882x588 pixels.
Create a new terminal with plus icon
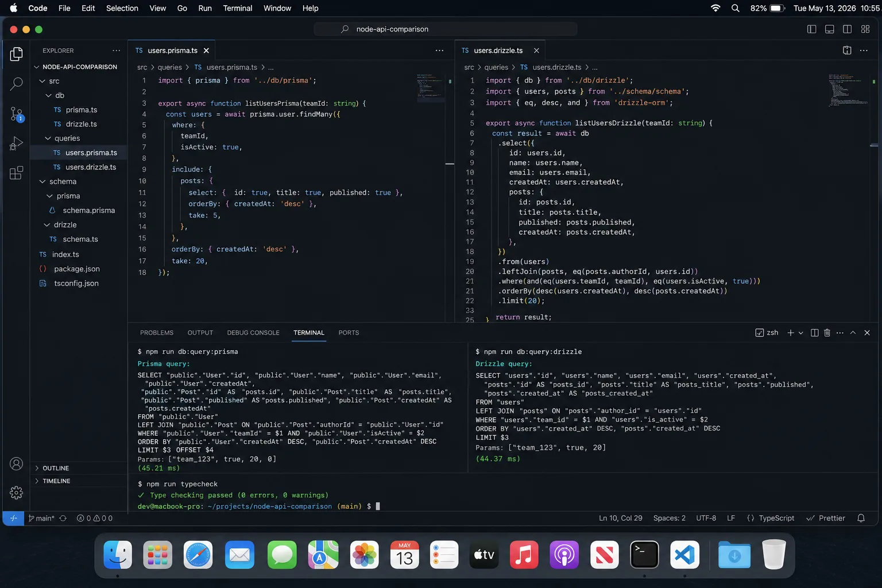tap(791, 332)
